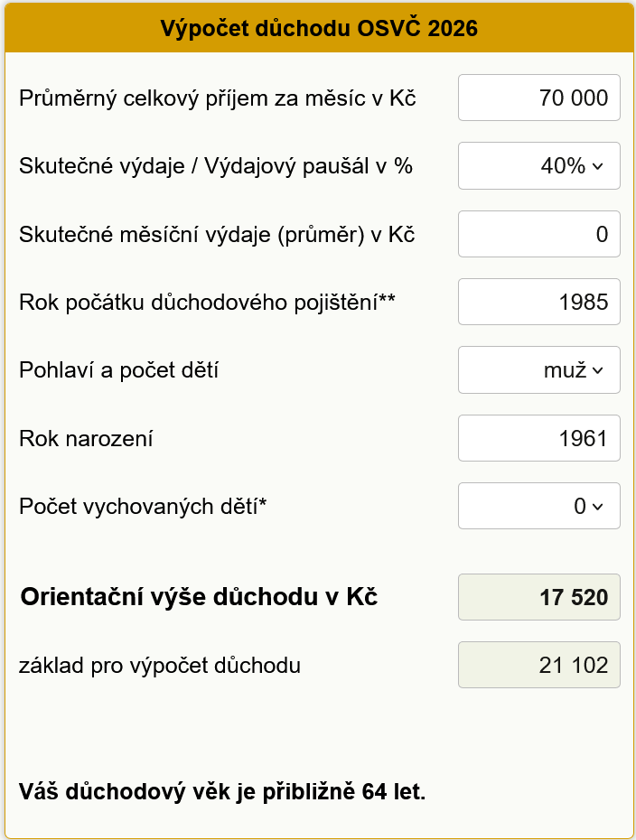Image resolution: width=636 pixels, height=840 pixels.
Task: Click the Průměrný celkový příjem input field
Action: pos(538,98)
